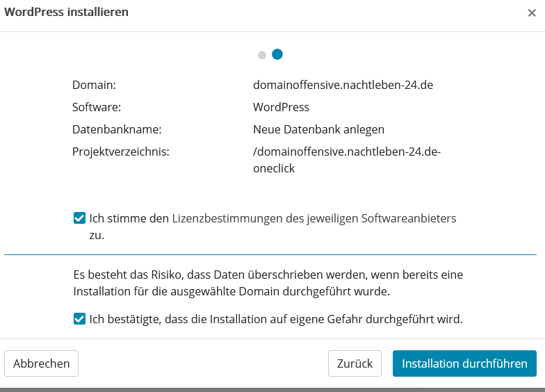This screenshot has height=392, width=545.
Task: Click the domain value domainoffensive.nachtleben-24.de
Action: (343, 85)
